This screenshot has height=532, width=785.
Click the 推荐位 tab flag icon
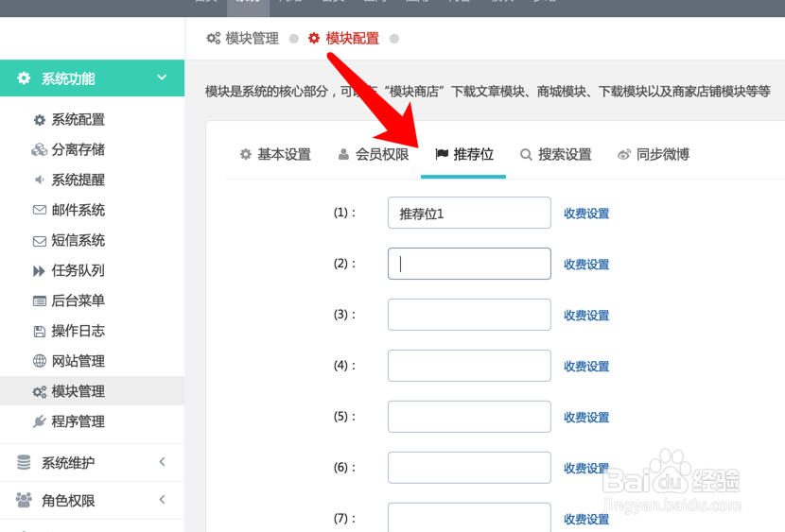click(x=442, y=154)
